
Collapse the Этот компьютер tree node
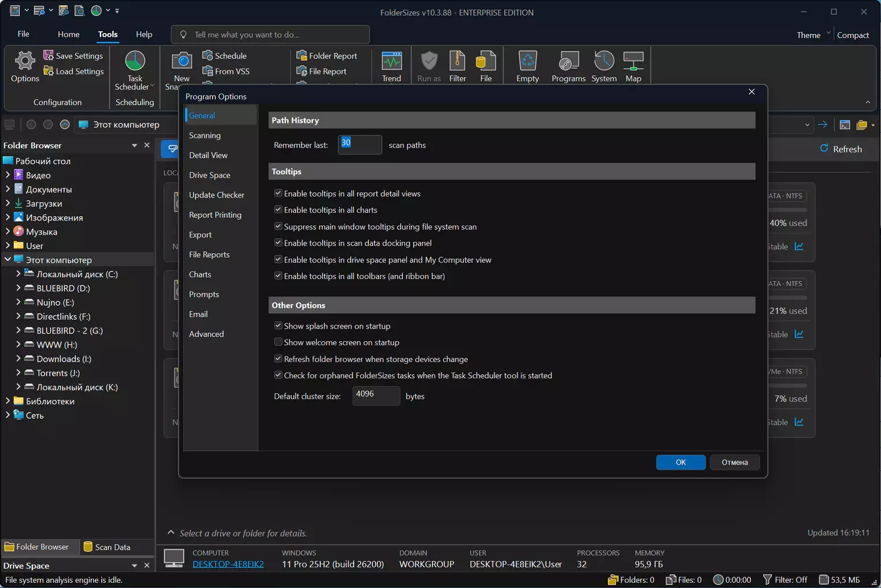(x=8, y=259)
